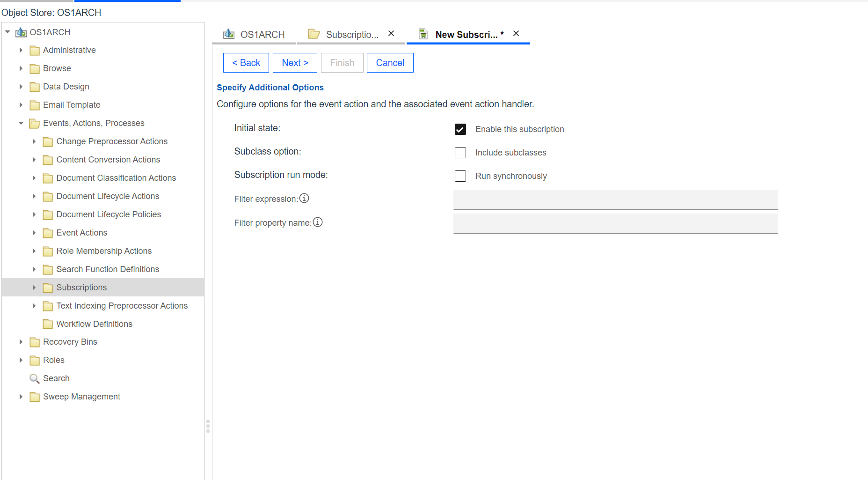Click the Subscriptions folder icon in tree
Screen dimensions: 868x480
pos(48,288)
